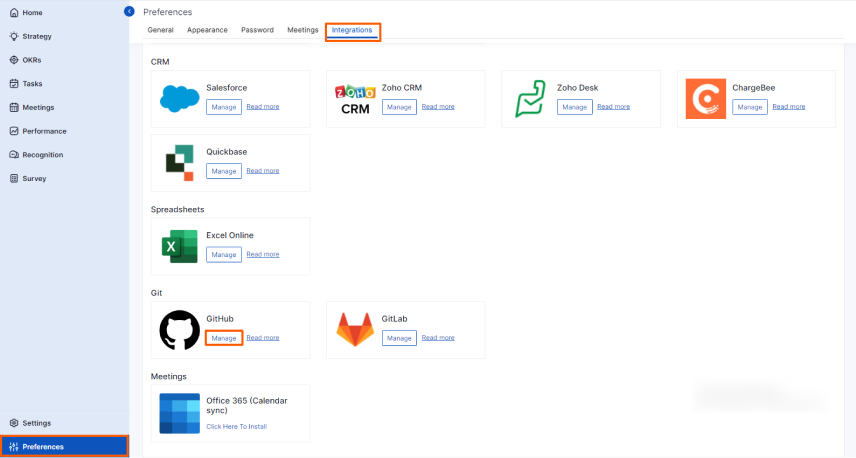Click the ChargeBee orange logo
The height and width of the screenshot is (458, 856).
706,99
